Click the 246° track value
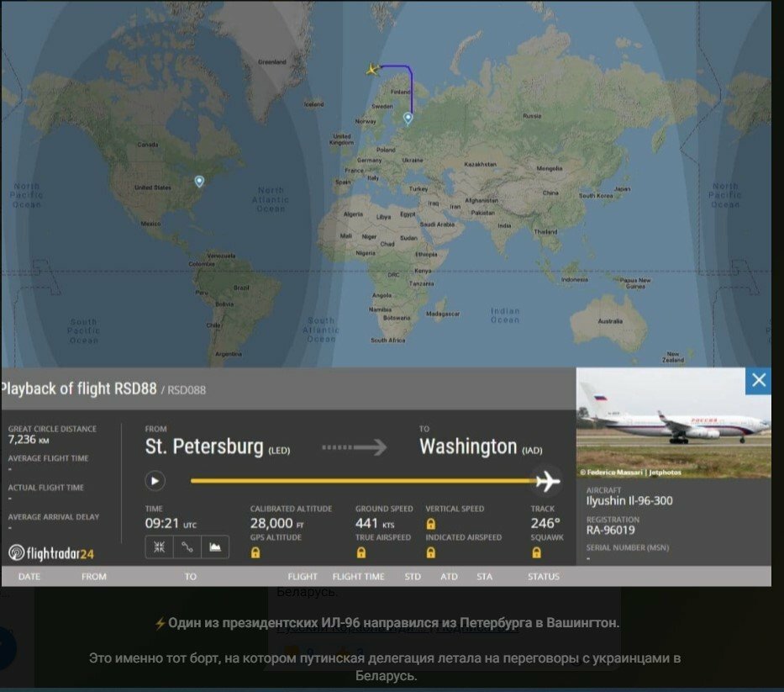Screen dimensions: 784x692 (x=545, y=523)
